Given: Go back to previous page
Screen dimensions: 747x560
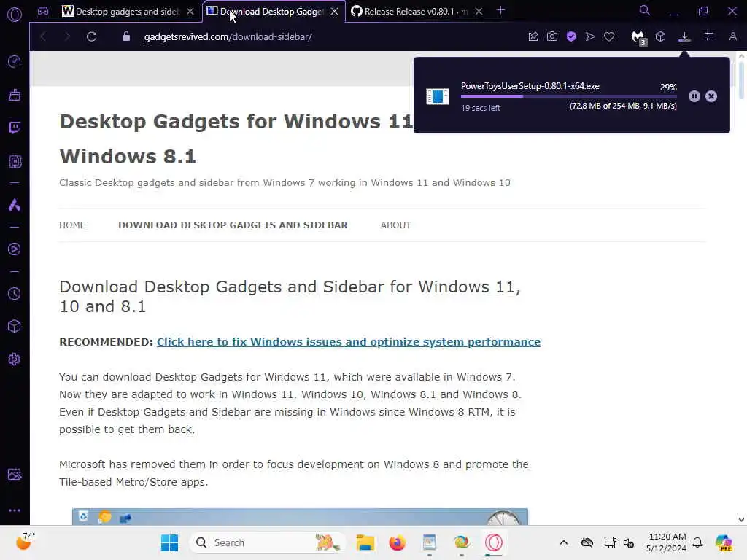Looking at the screenshot, I should coord(43,36).
